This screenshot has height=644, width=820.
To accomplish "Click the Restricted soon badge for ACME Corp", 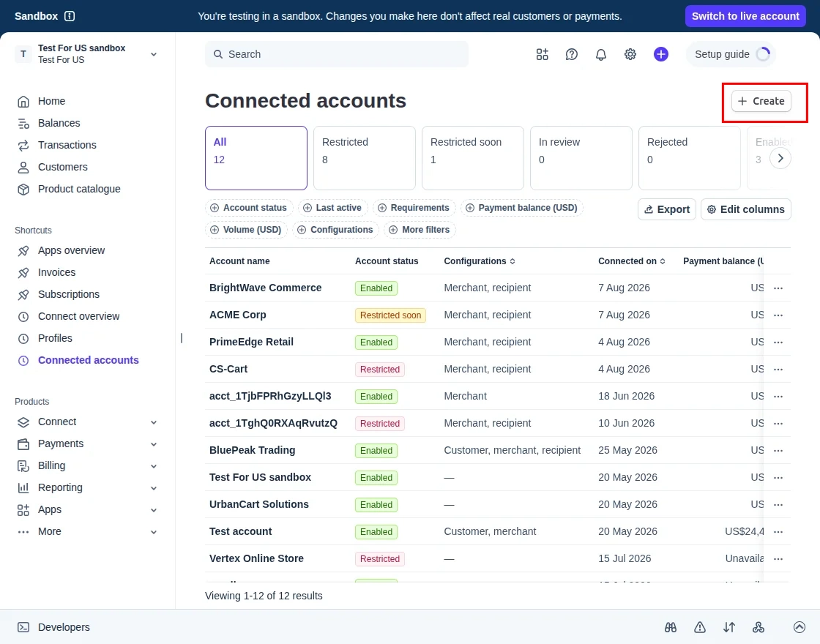I will pos(390,315).
